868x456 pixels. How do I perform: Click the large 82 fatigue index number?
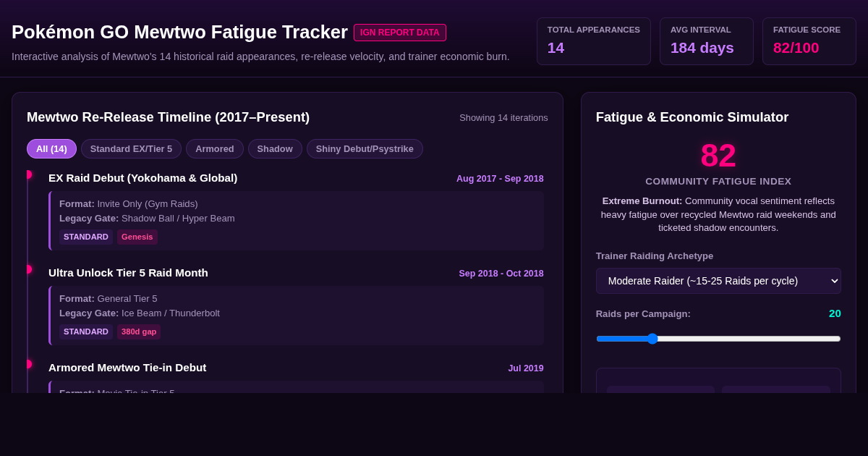point(718,155)
